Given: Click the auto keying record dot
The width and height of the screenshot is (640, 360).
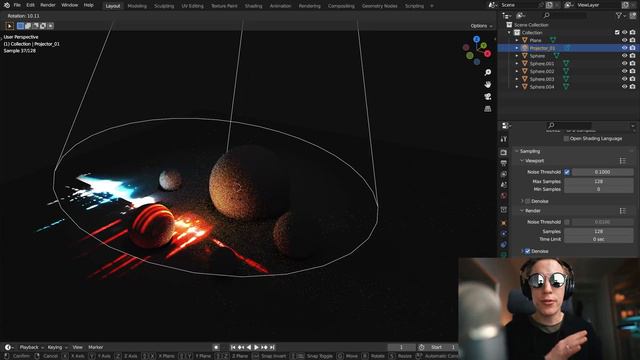Looking at the screenshot, I should (x=216, y=347).
